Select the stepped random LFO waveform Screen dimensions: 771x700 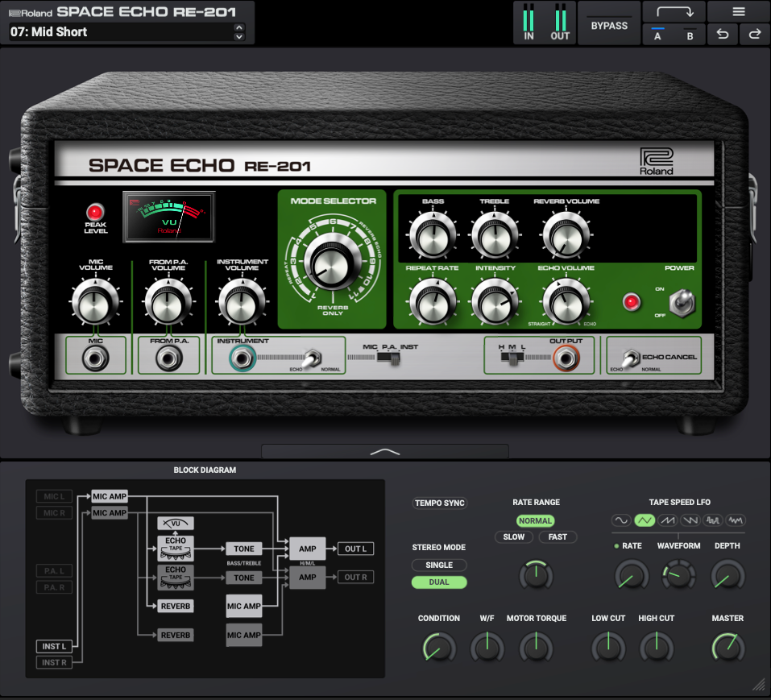pyautogui.click(x=712, y=520)
